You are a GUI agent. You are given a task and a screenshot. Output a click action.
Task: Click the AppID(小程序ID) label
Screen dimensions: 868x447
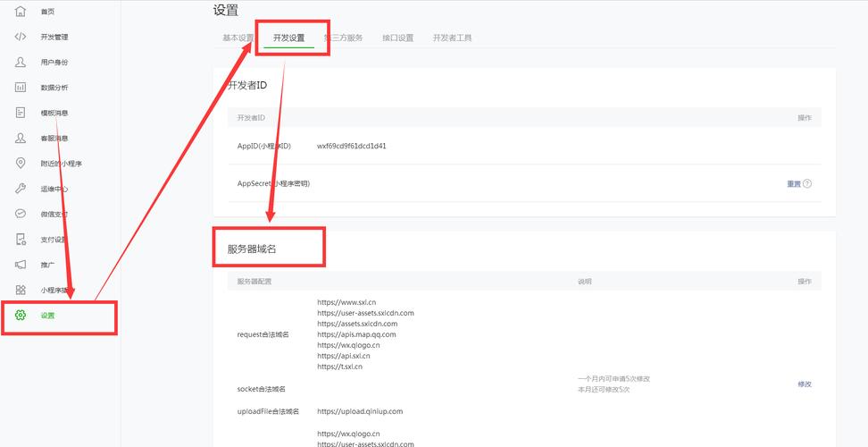(x=264, y=147)
